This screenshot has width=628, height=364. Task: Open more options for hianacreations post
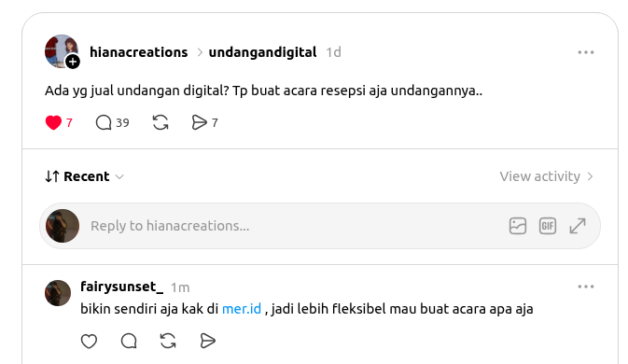586,52
